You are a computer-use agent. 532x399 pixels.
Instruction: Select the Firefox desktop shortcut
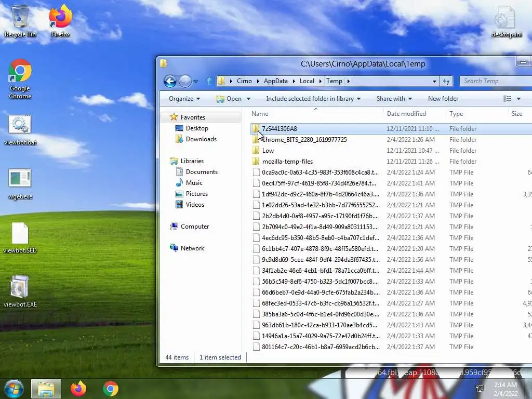(60, 21)
